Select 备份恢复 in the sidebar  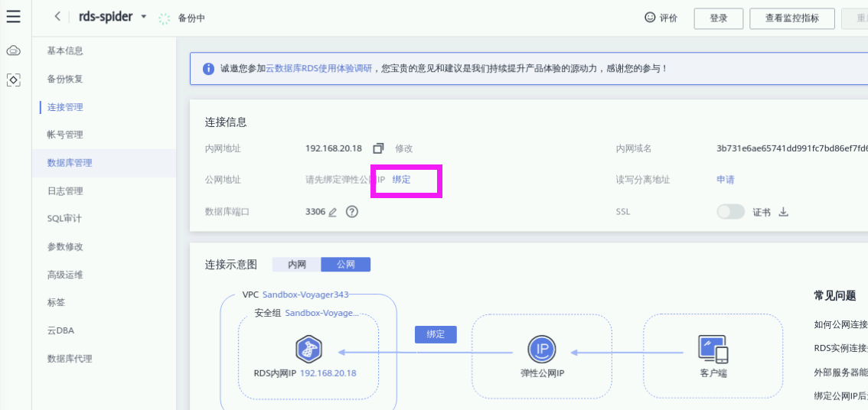65,79
